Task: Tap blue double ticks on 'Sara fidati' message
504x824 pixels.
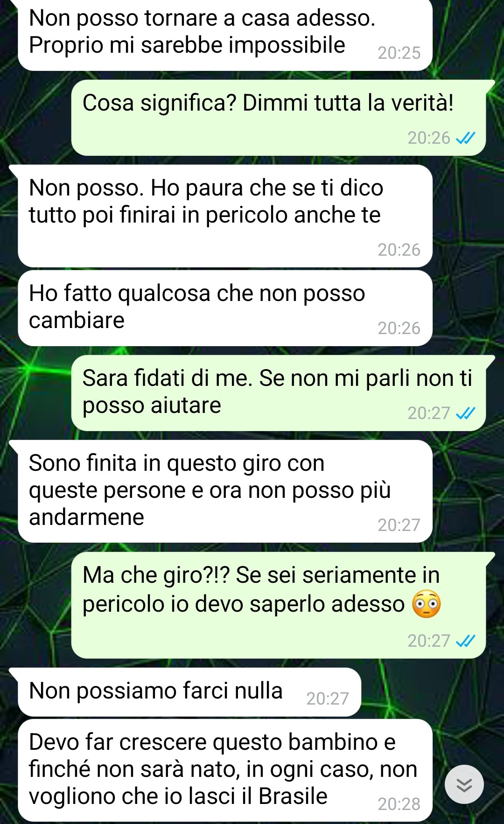Action: [465, 413]
